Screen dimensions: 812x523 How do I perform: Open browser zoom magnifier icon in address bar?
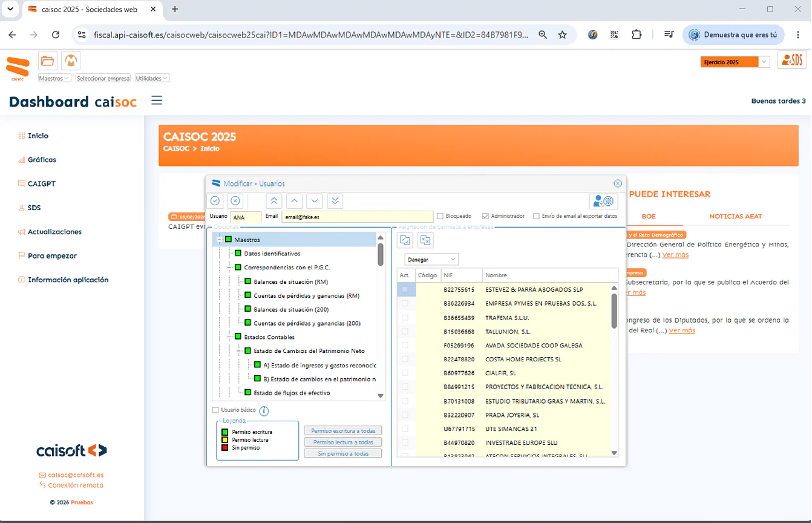pos(543,35)
